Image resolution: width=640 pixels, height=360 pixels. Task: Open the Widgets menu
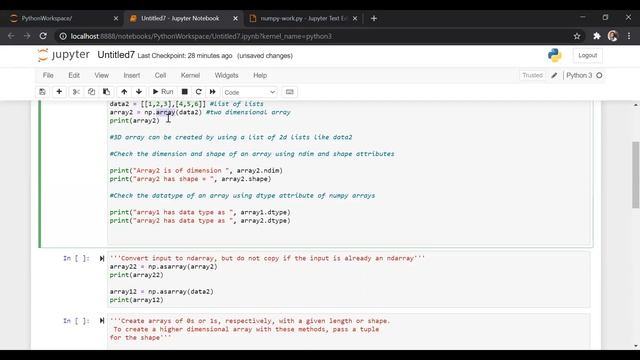coord(227,76)
